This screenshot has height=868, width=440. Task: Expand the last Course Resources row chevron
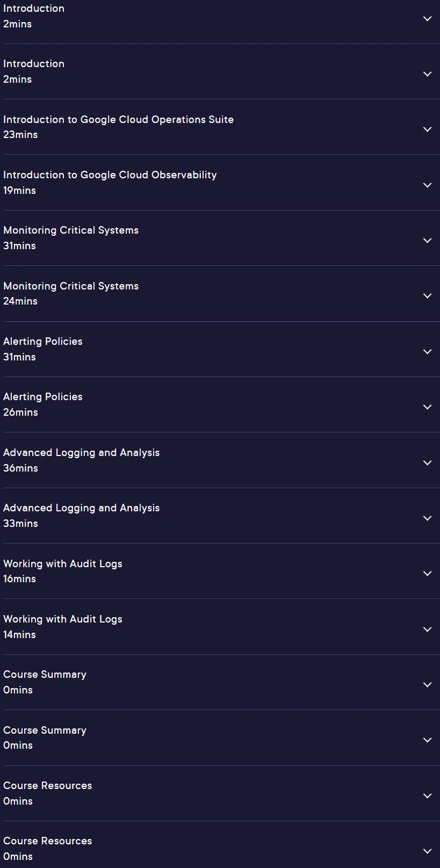click(x=427, y=851)
